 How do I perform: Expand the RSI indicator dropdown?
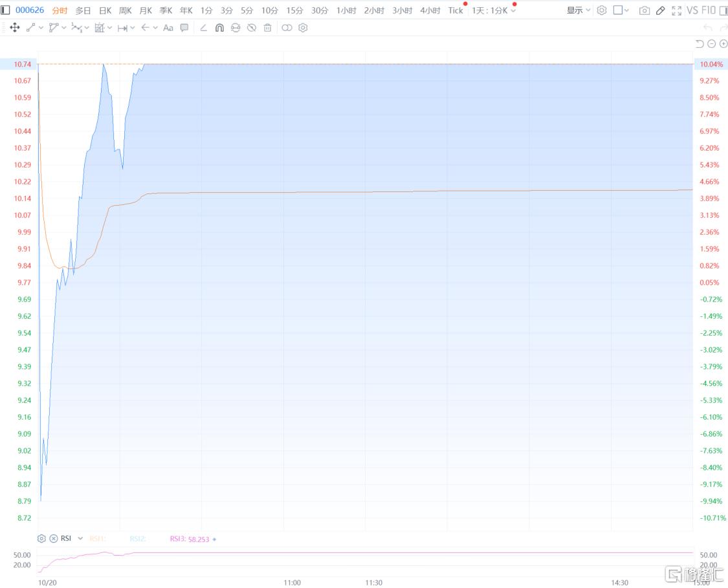pos(80,538)
